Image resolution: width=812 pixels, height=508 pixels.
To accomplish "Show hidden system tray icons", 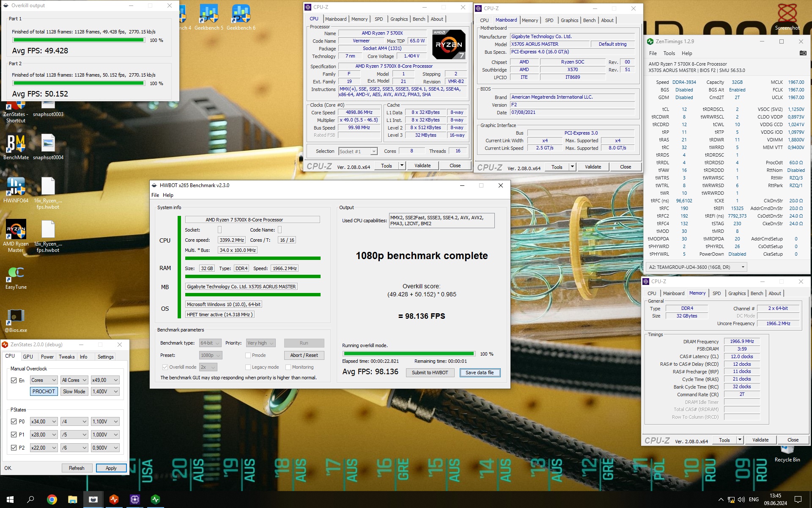I will tap(721, 500).
